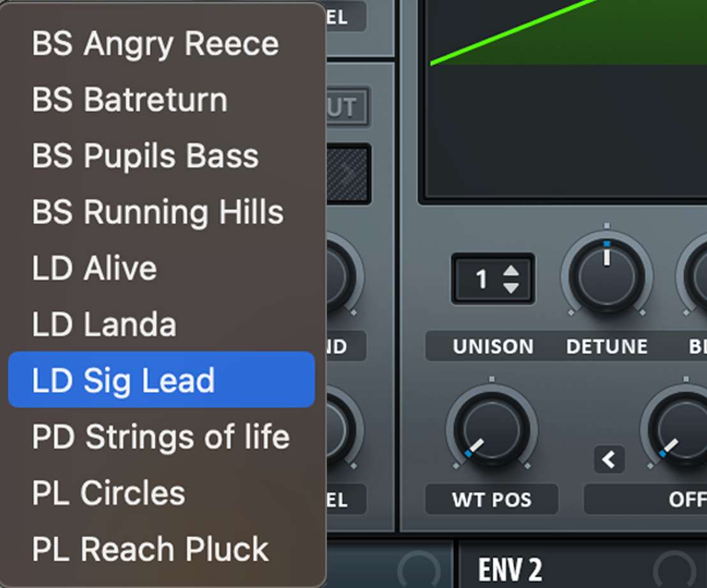This screenshot has width=707, height=588.
Task: Click the circle icon right of ENV 2
Action: [x=674, y=569]
